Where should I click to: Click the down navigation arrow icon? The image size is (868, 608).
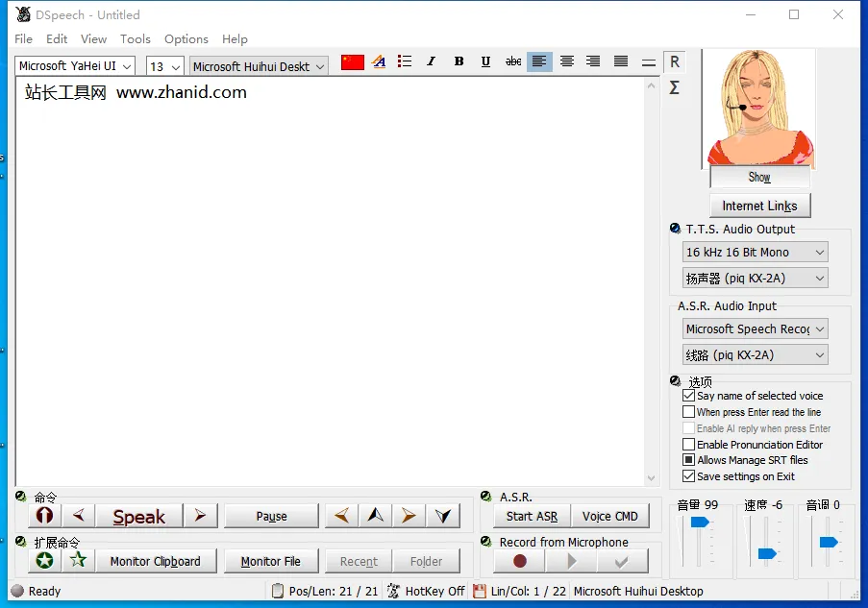[x=443, y=516]
